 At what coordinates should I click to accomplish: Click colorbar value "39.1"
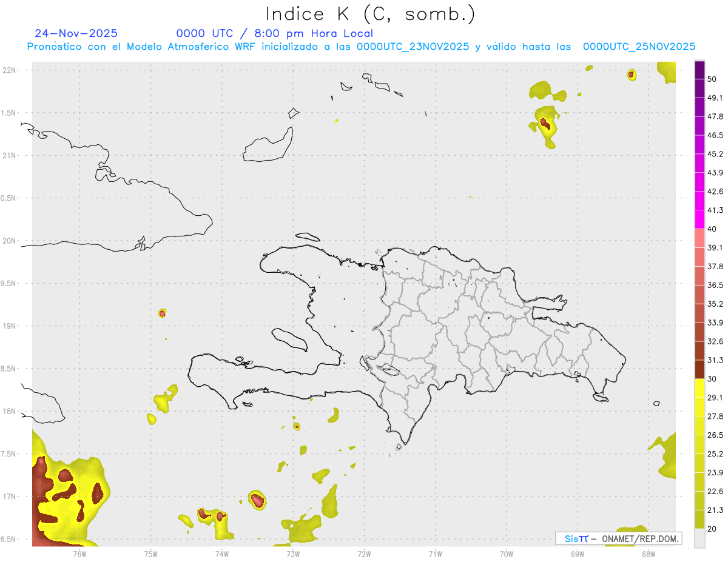715,247
